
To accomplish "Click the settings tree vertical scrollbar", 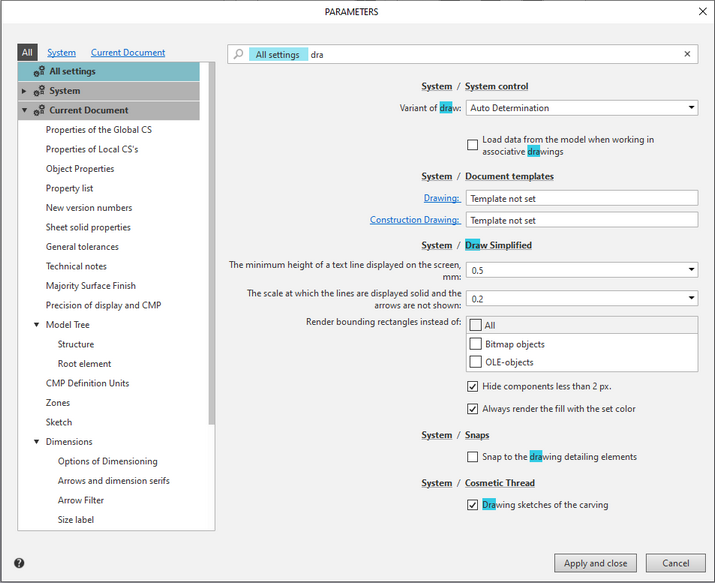I will point(212,244).
